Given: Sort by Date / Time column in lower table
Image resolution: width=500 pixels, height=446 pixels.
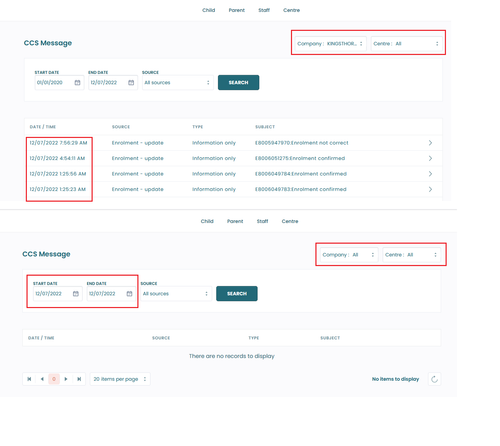Looking at the screenshot, I should tap(41, 338).
